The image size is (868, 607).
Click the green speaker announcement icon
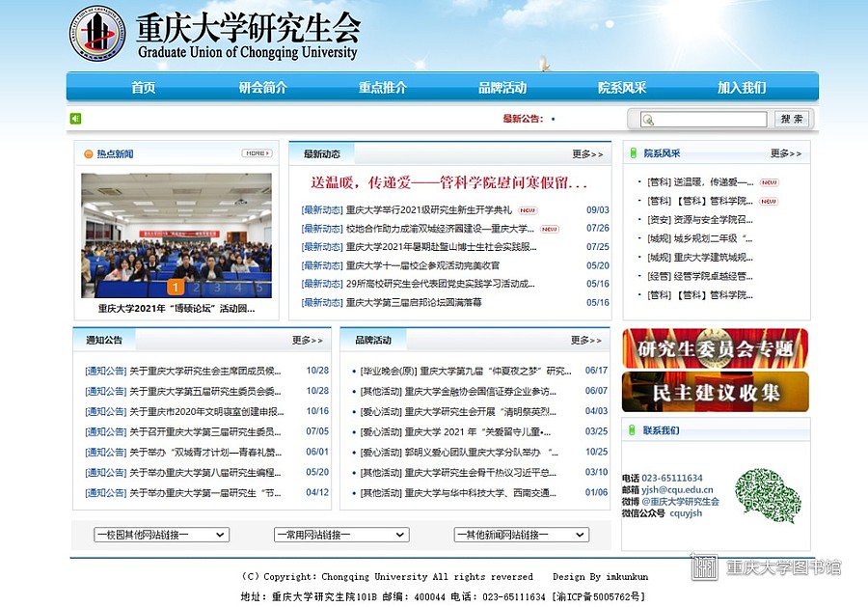(x=76, y=119)
